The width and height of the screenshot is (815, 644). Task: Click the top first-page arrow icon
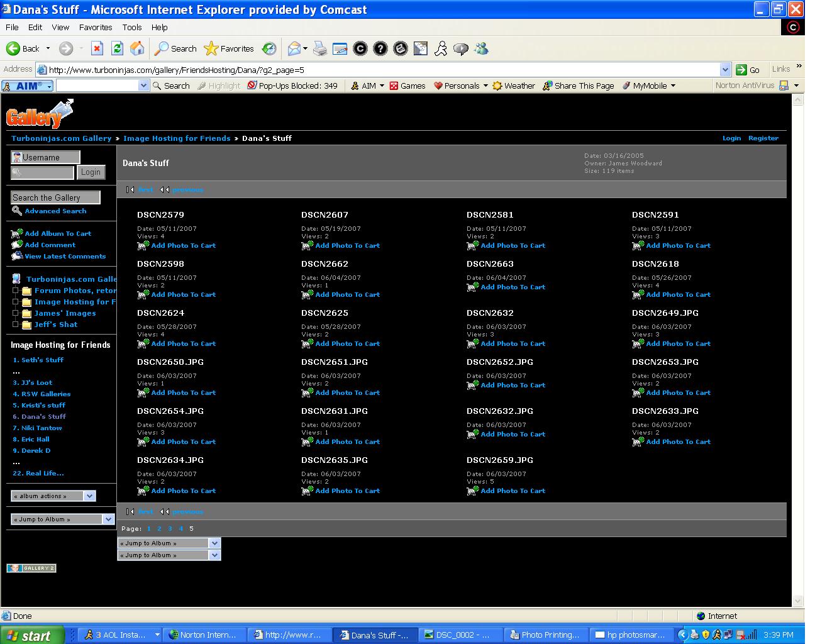click(x=130, y=189)
